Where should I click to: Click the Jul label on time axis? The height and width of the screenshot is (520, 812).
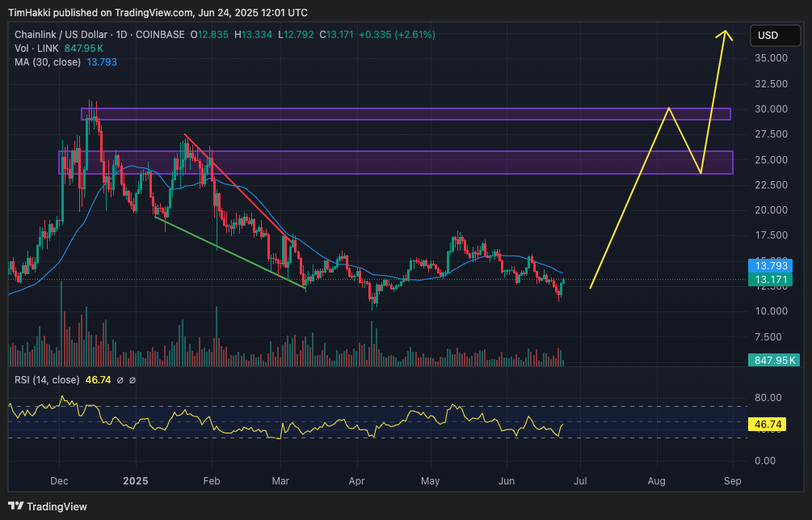pos(580,480)
